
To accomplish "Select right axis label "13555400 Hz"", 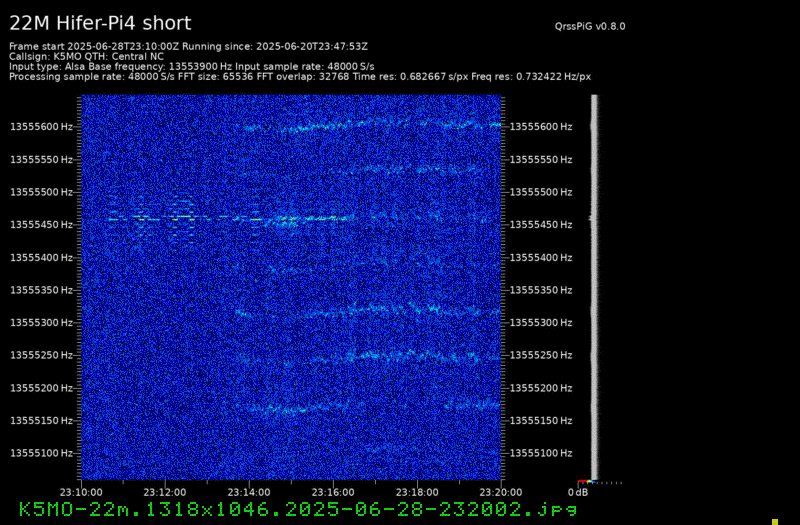I will [541, 258].
